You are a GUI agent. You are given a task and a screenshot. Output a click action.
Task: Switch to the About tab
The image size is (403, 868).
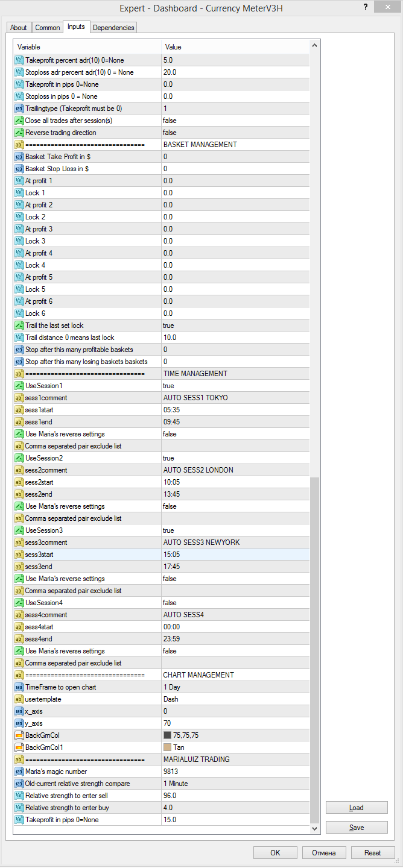coord(19,28)
